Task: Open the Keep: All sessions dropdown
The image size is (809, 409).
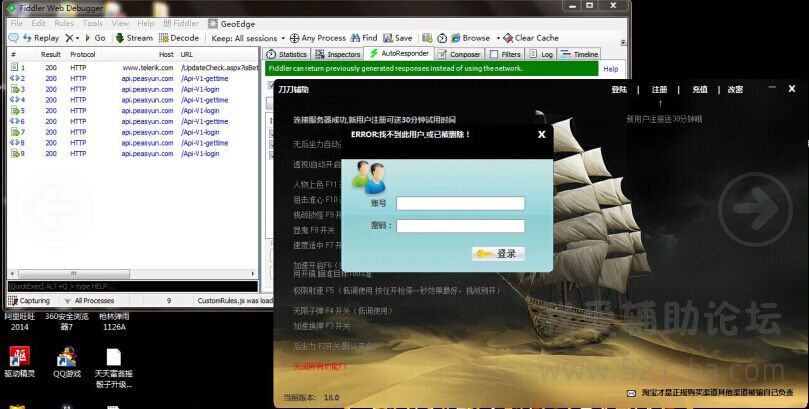Action: coord(248,38)
